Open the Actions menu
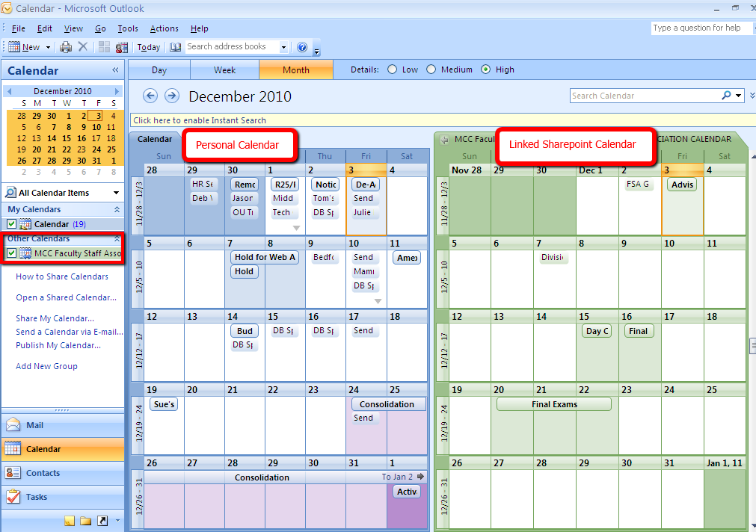Viewport: 756px width, 532px height. pyautogui.click(x=164, y=28)
